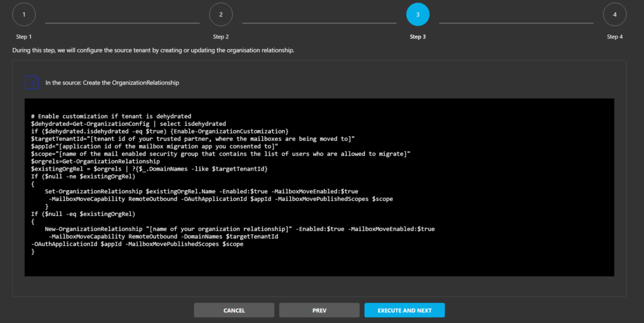
Task: Click the '$scope=' script line
Action: click(x=221, y=154)
